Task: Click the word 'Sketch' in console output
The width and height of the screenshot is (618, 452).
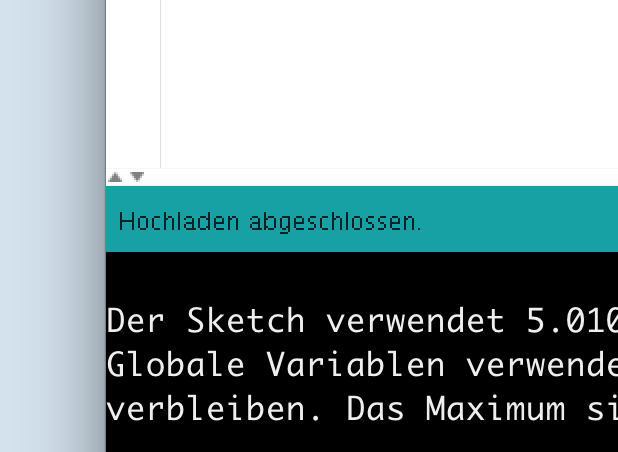Action: pos(246,321)
